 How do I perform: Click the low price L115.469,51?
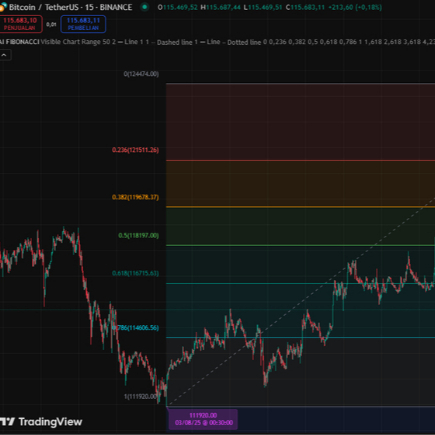click(263, 7)
